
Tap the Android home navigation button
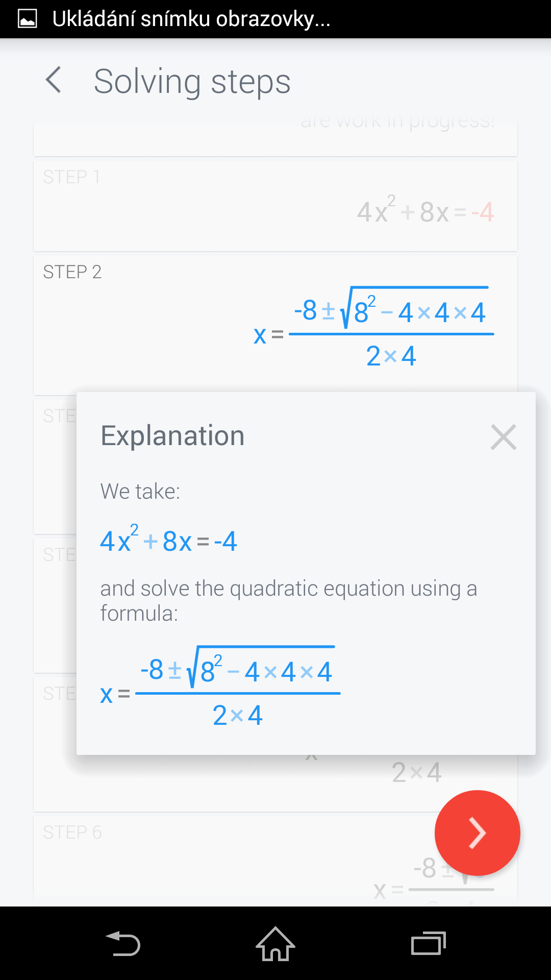pyautogui.click(x=275, y=943)
